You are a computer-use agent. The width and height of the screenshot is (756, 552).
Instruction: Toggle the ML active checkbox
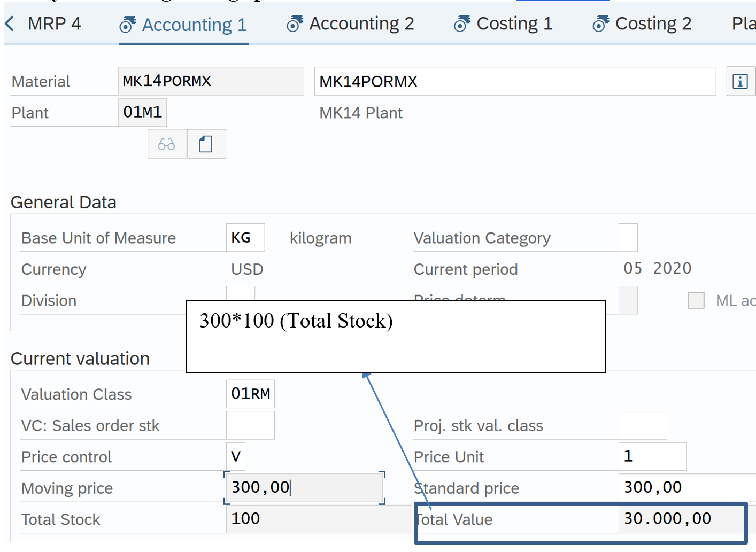696,300
